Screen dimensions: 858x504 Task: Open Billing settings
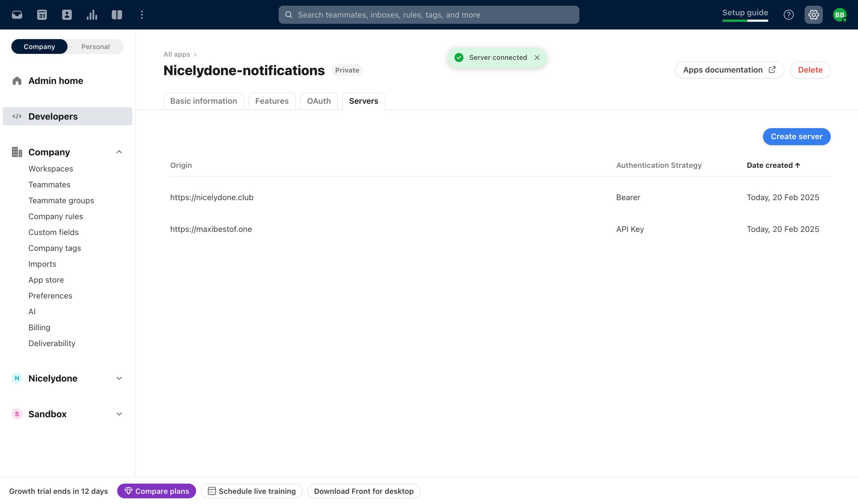coord(39,328)
